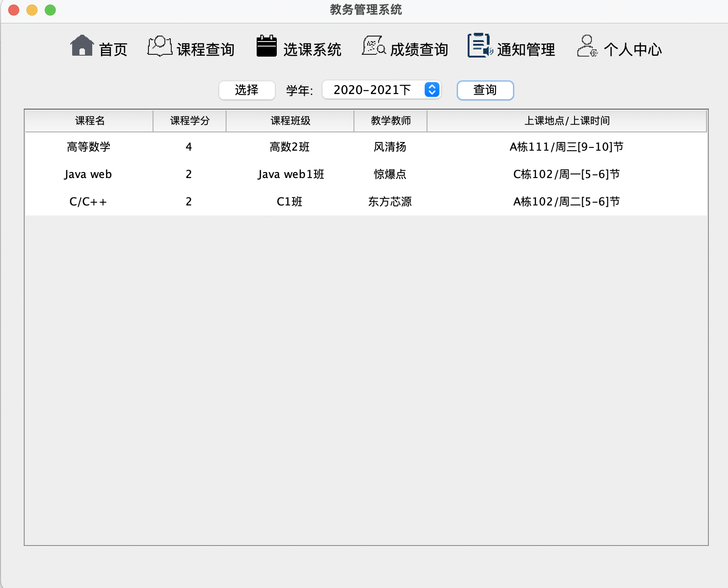Click teacher 惊爆点 cell
The image size is (728, 588).
(390, 174)
